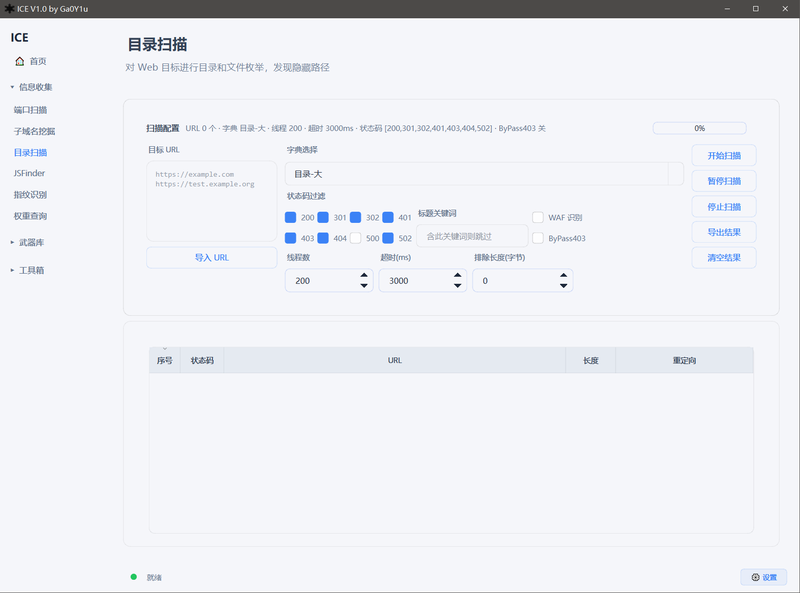Screen dimensions: 800x593
Task: Sort results by the 序号 column header
Action: coord(164,360)
